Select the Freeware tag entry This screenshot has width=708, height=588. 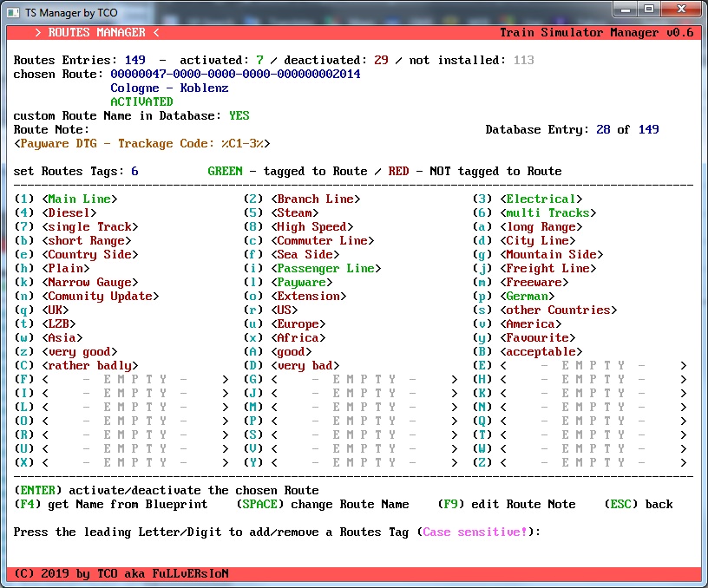[521, 283]
